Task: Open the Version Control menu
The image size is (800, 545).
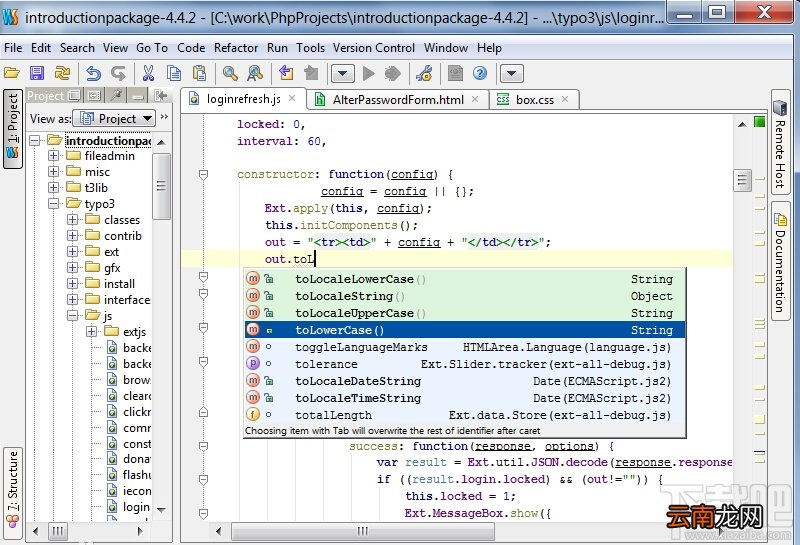Action: [x=373, y=48]
